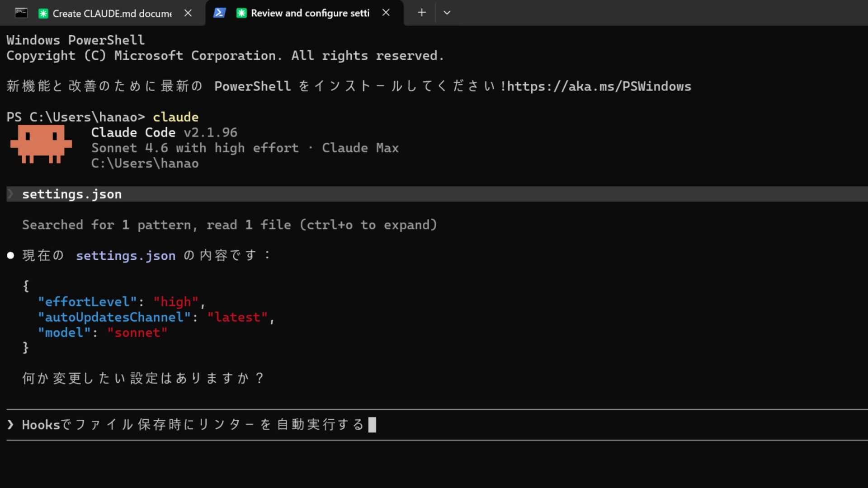868x488 pixels.
Task: Open a new terminal tab with the plus icon
Action: [421, 13]
